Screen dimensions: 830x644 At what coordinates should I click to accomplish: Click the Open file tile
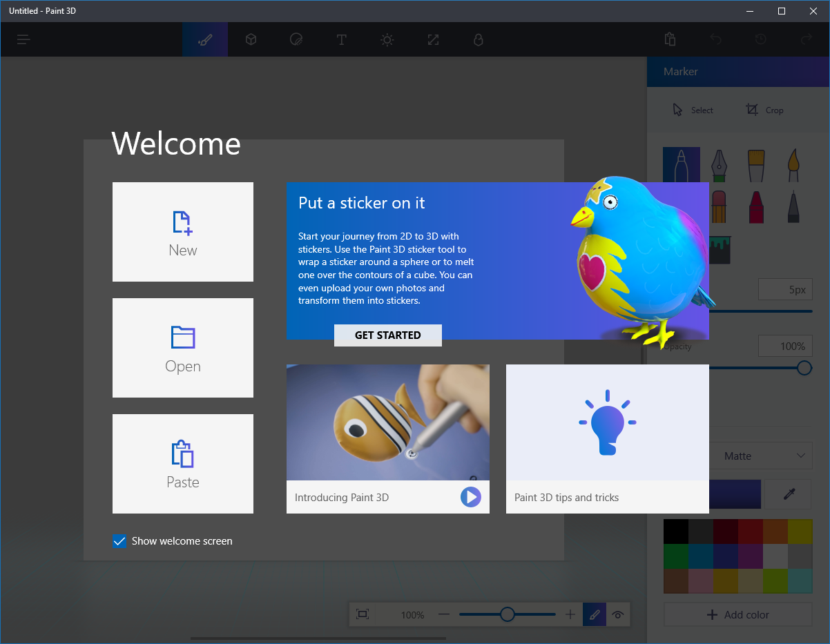click(x=183, y=348)
